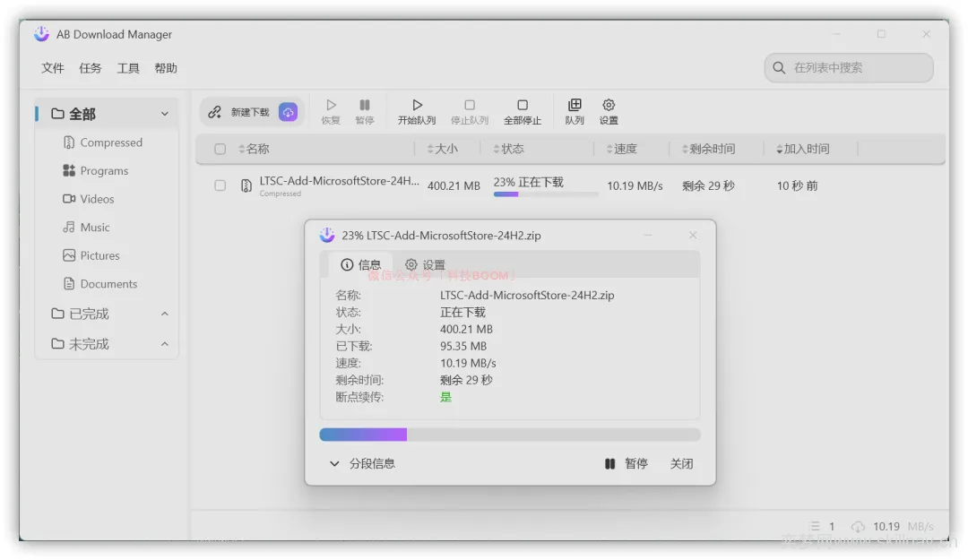Open the 帮助 menu
The image size is (968, 560).
click(166, 68)
